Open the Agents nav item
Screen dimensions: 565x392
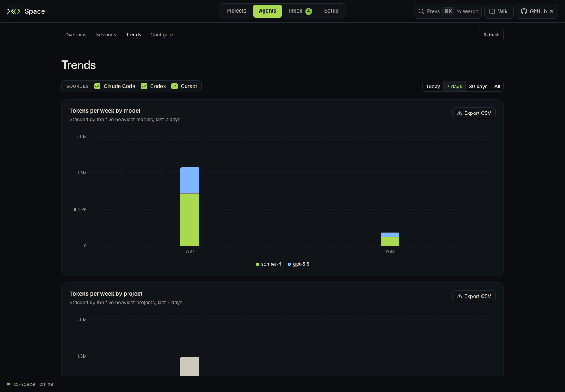[268, 11]
